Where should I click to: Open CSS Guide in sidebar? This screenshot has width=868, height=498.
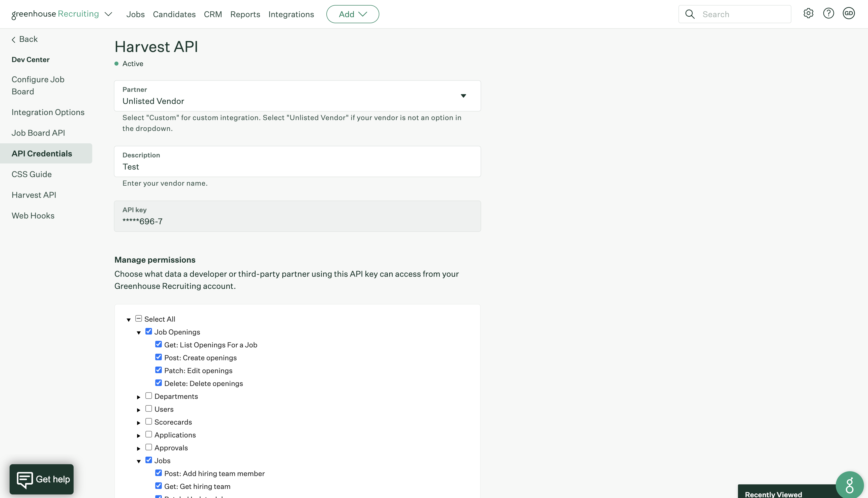[x=32, y=174]
